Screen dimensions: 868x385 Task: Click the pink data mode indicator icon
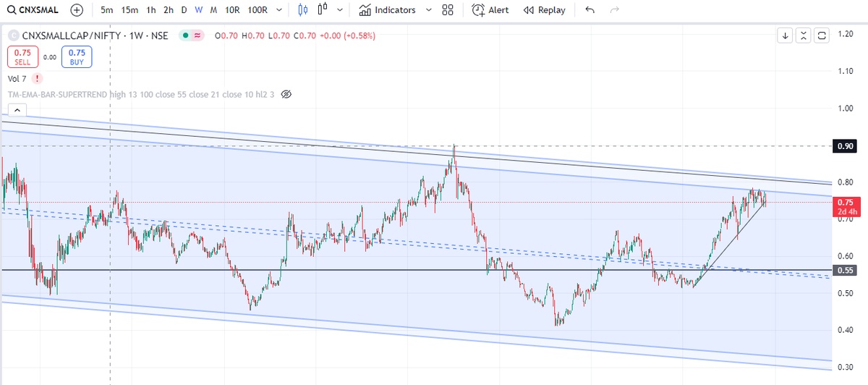tap(197, 35)
